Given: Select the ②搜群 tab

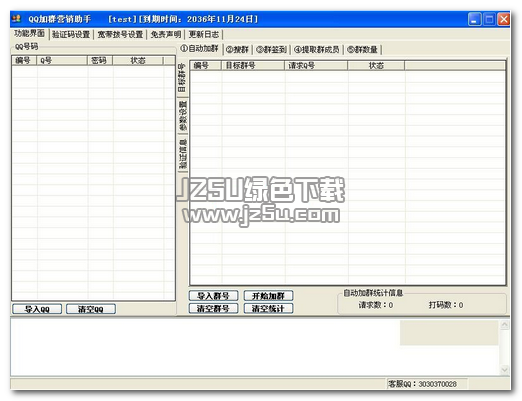Looking at the screenshot, I should pyautogui.click(x=237, y=50).
